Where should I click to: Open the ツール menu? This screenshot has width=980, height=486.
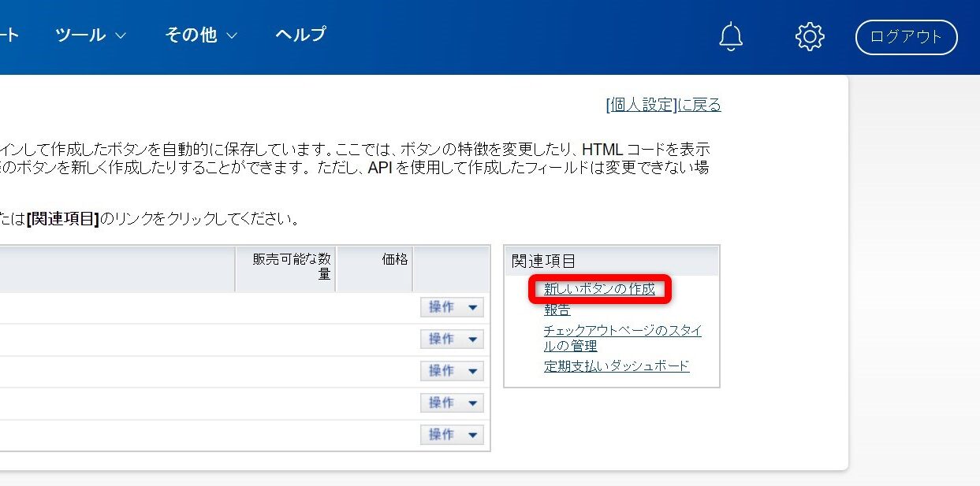[x=91, y=35]
